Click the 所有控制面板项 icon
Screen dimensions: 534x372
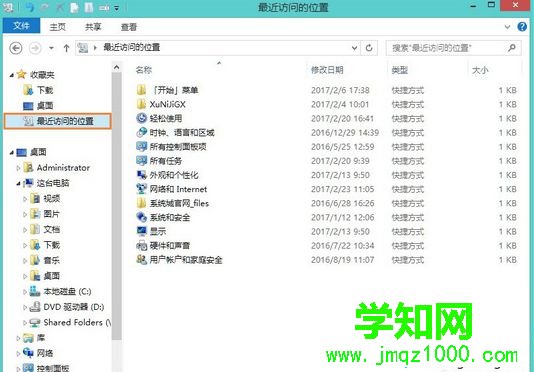pyautogui.click(x=141, y=146)
